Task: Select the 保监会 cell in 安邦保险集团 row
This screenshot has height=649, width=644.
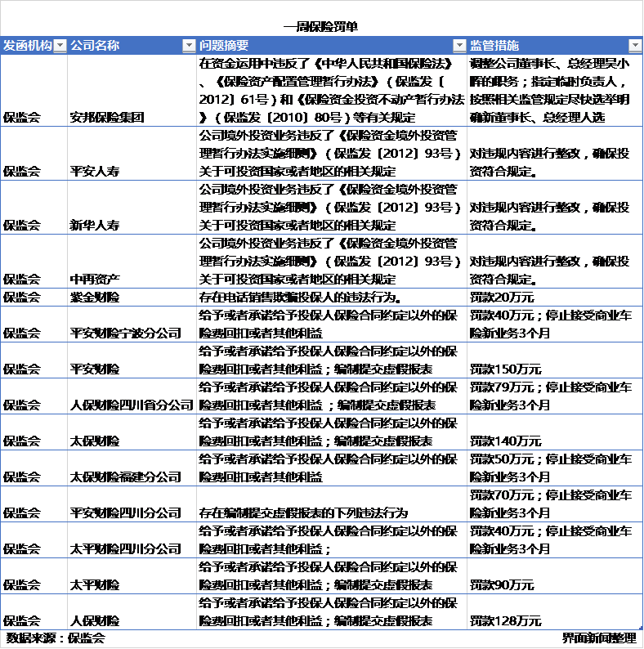Action: [34, 91]
